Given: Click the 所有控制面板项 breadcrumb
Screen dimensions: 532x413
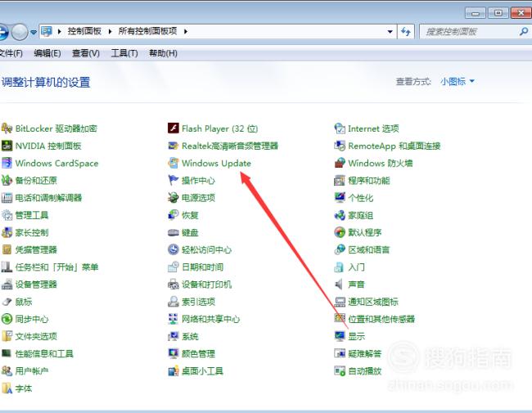Looking at the screenshot, I should coord(147,31).
